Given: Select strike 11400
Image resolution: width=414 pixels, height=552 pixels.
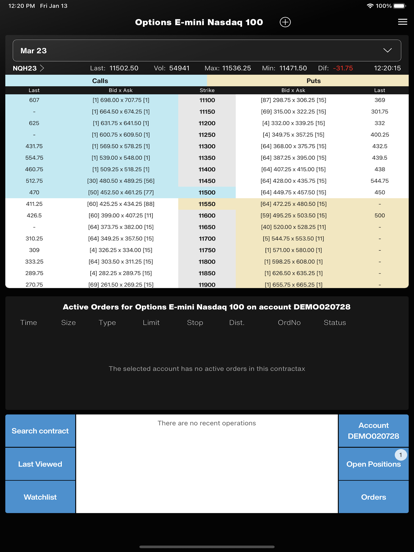Looking at the screenshot, I should [x=207, y=169].
